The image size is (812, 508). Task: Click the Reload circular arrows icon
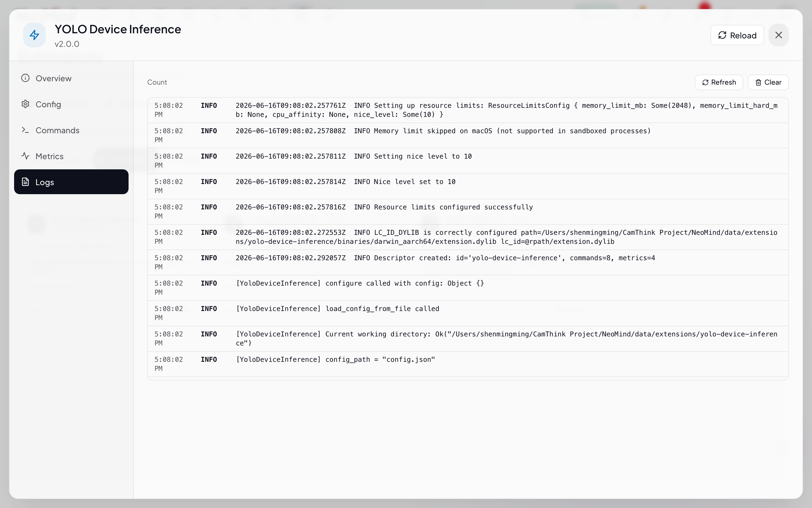click(x=722, y=35)
